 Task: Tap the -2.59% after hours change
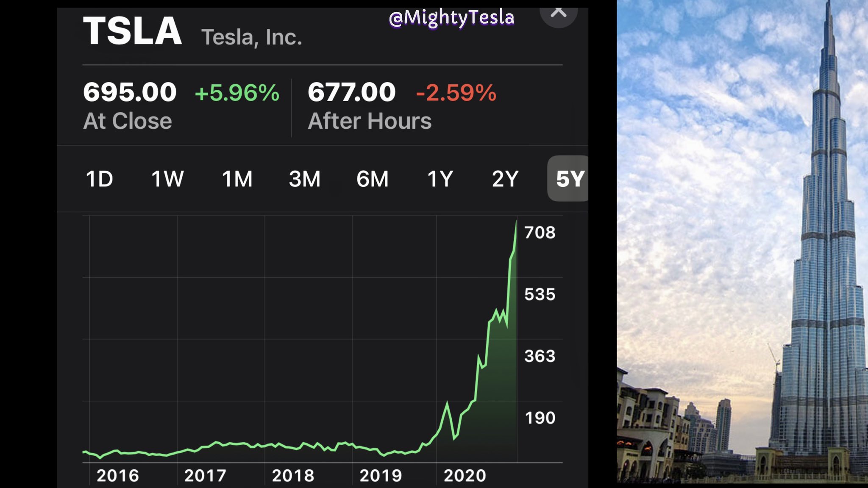(456, 92)
